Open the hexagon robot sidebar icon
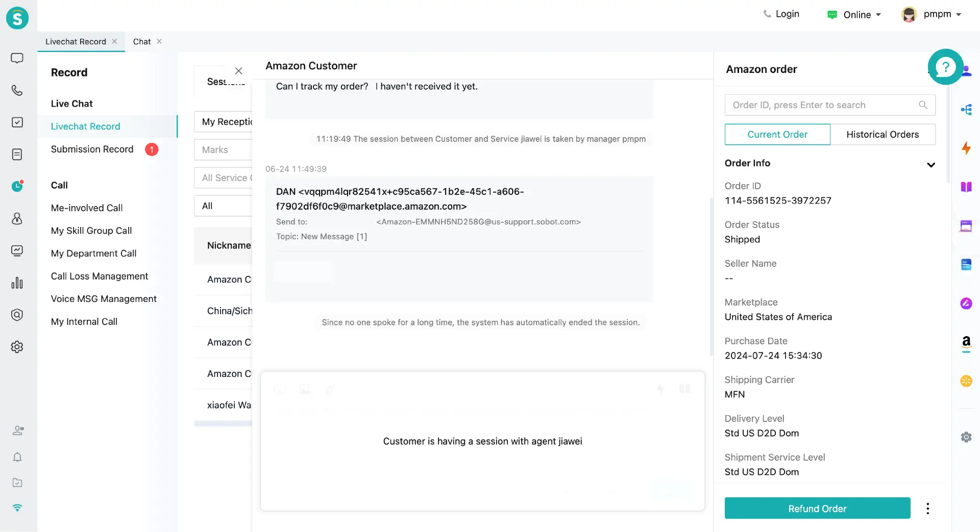Image resolution: width=980 pixels, height=532 pixels. [x=17, y=315]
